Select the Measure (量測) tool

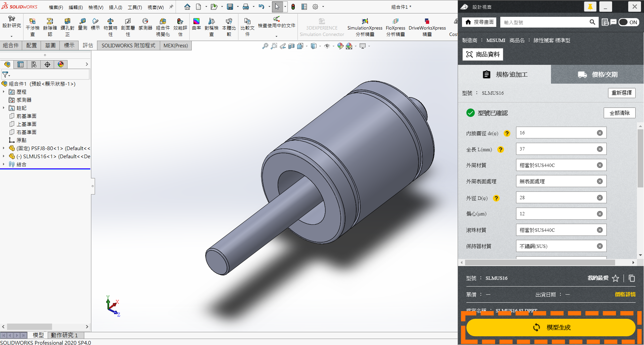pyautogui.click(x=83, y=21)
